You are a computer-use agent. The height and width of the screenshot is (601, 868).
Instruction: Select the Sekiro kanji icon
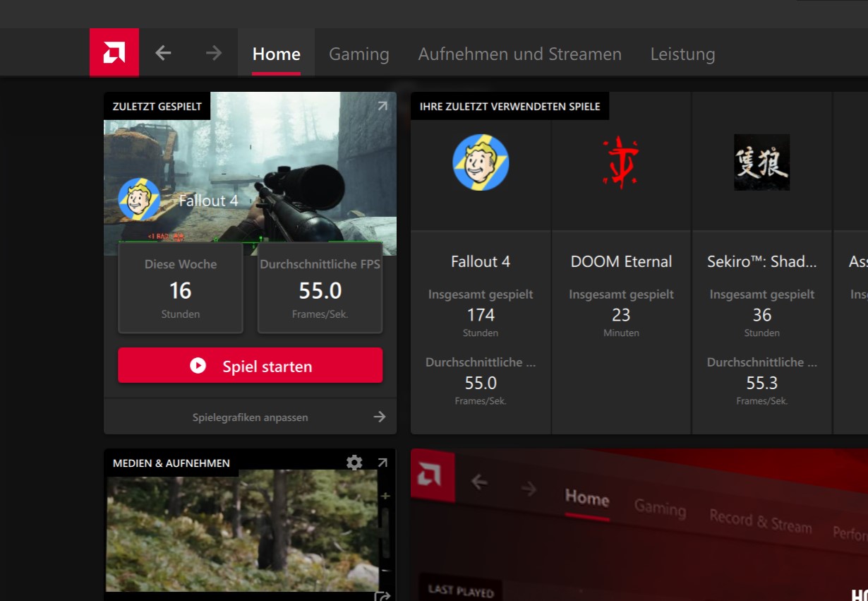coord(762,162)
